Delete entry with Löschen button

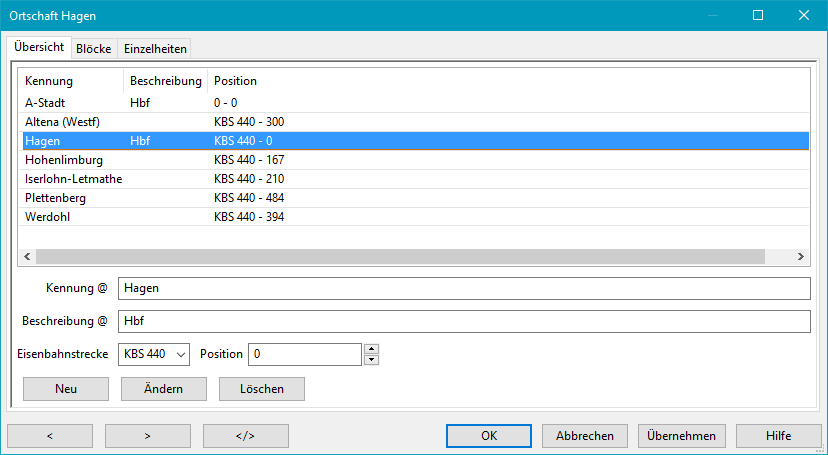261,389
